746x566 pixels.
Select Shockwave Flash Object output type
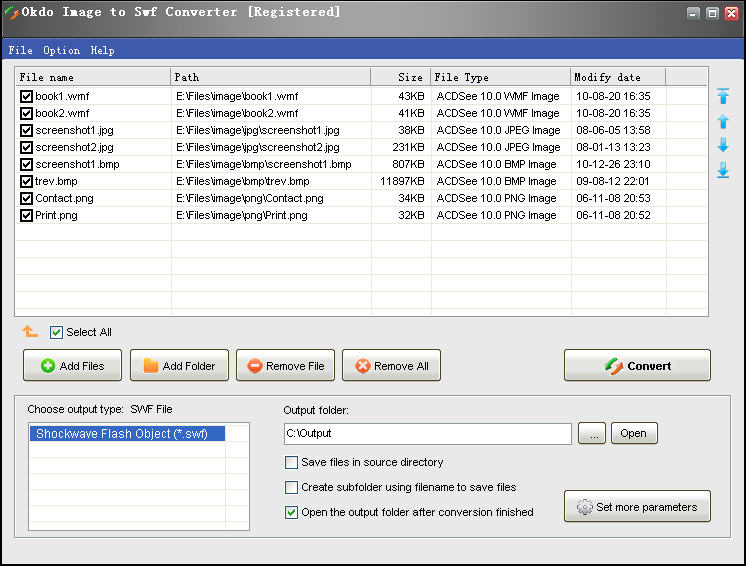click(x=127, y=434)
